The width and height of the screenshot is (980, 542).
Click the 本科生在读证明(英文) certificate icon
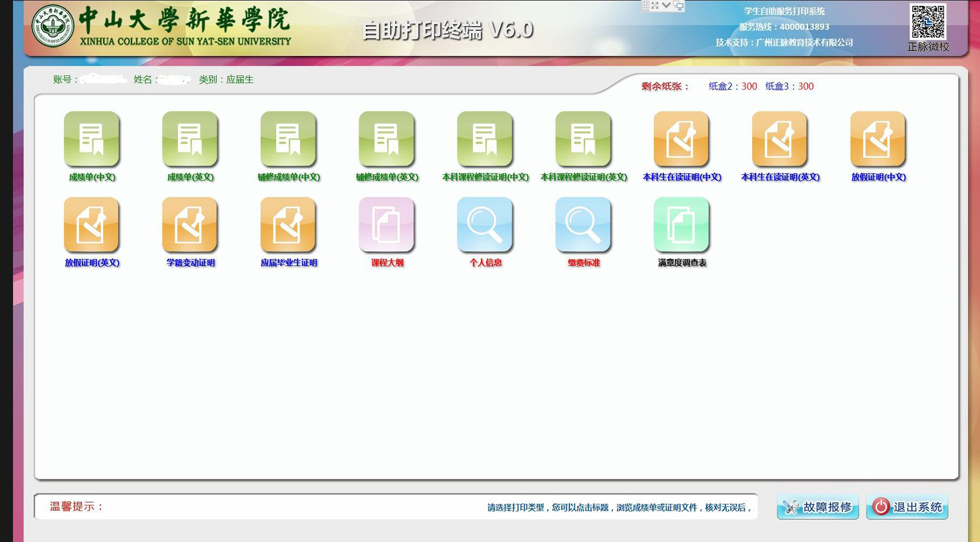pyautogui.click(x=780, y=139)
